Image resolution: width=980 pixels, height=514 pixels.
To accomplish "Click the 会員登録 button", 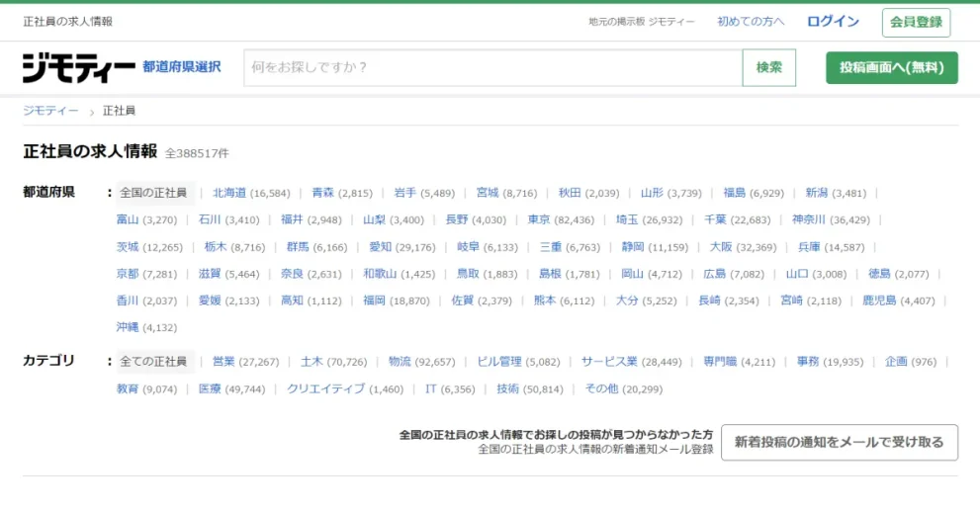I will click(917, 22).
